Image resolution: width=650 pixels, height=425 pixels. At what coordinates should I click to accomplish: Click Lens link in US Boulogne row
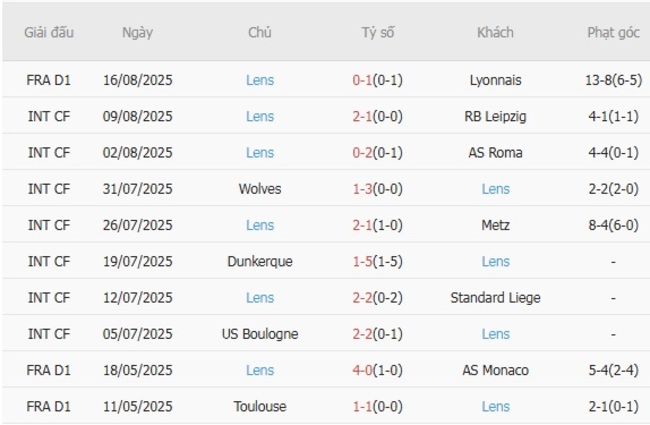tap(495, 333)
